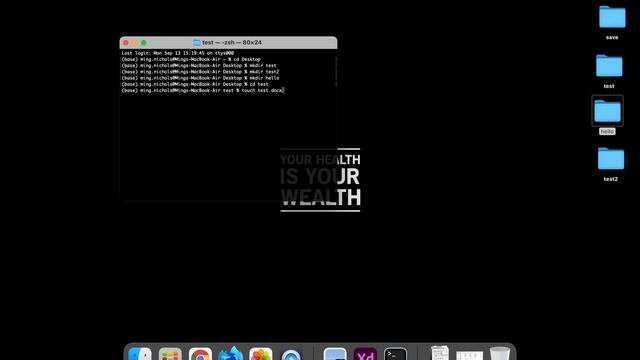Open the documents stack left of the Trash stack
Viewport: 640px width, 360px height.
coord(440,353)
